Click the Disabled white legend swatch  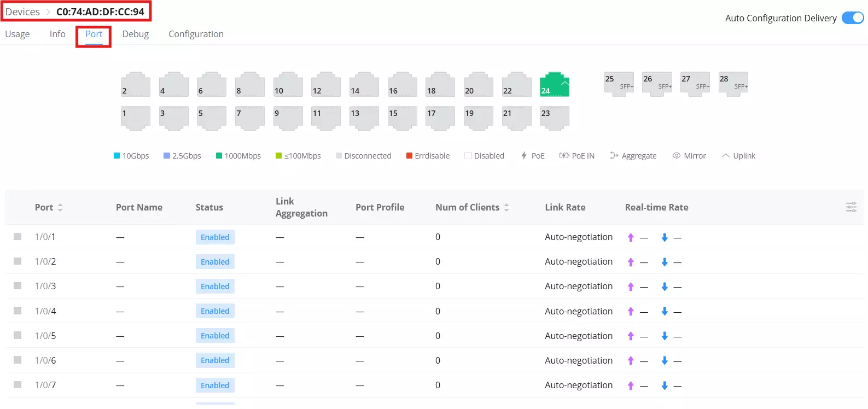tap(468, 156)
